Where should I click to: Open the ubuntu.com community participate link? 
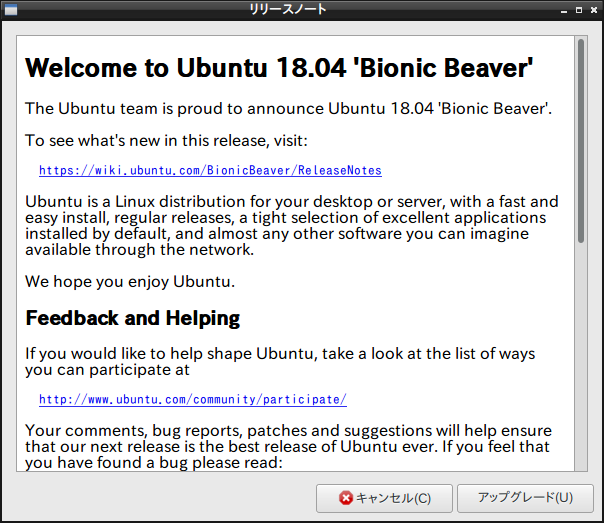point(193,399)
